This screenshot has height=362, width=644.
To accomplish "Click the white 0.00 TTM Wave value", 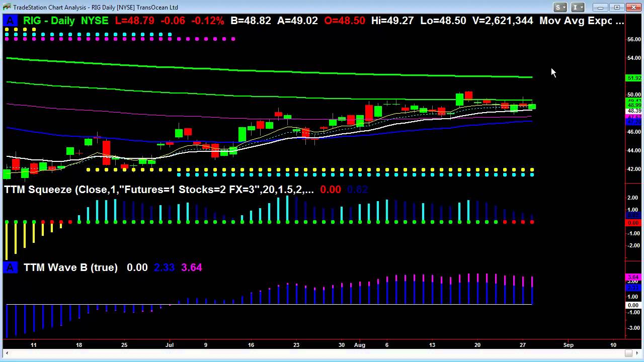I will click(x=137, y=267).
